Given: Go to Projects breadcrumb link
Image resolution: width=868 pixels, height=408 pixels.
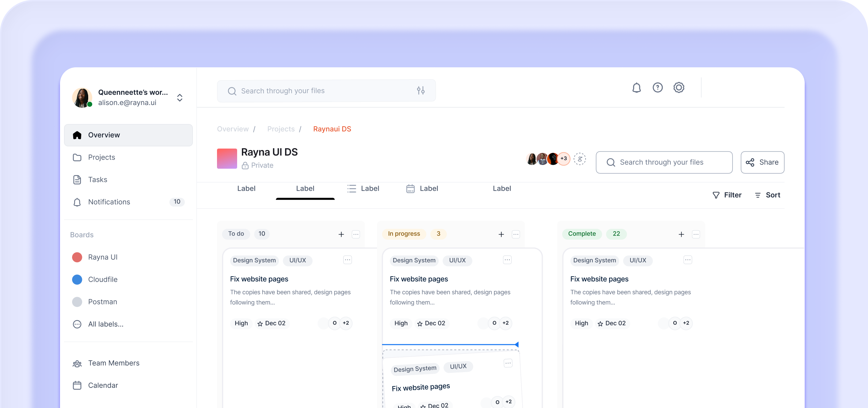Looking at the screenshot, I should pos(281,129).
